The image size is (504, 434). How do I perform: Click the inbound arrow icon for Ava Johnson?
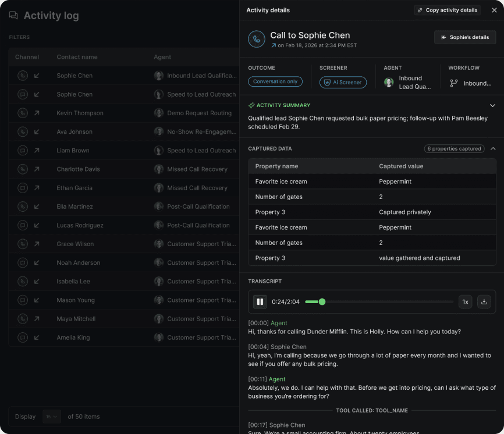[37, 131]
